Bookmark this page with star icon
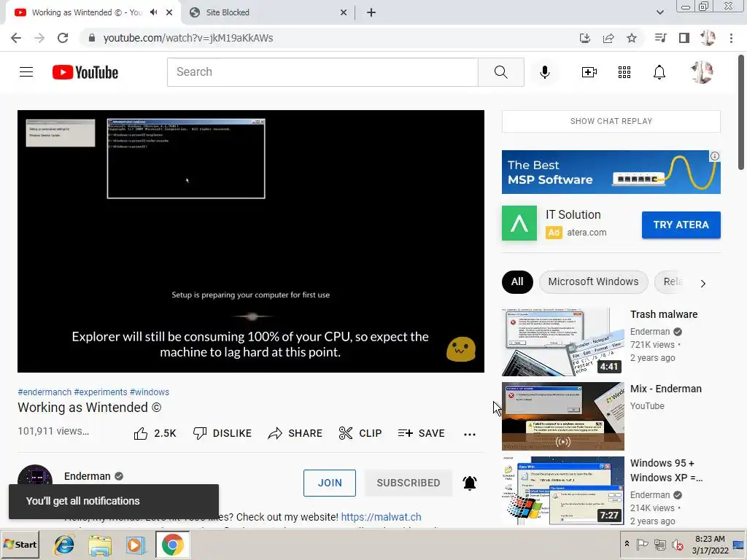Screen dimensions: 747x560 pyautogui.click(x=632, y=38)
